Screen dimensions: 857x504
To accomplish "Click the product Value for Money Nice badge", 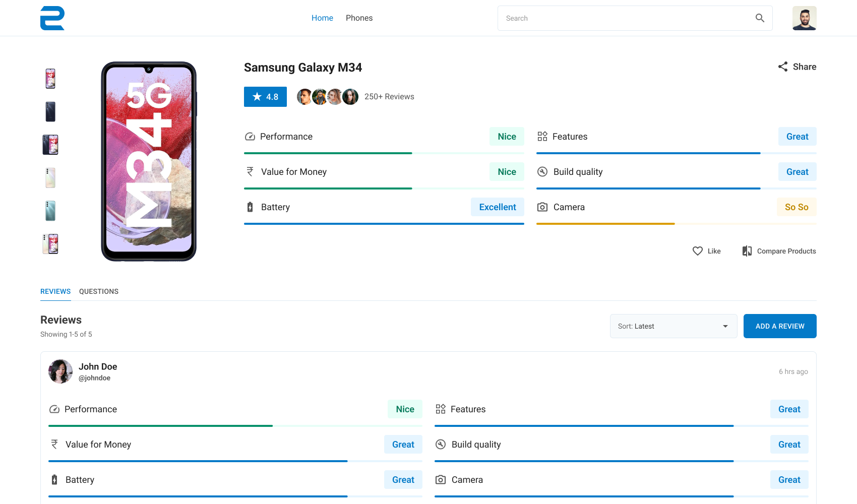I will click(x=507, y=172).
